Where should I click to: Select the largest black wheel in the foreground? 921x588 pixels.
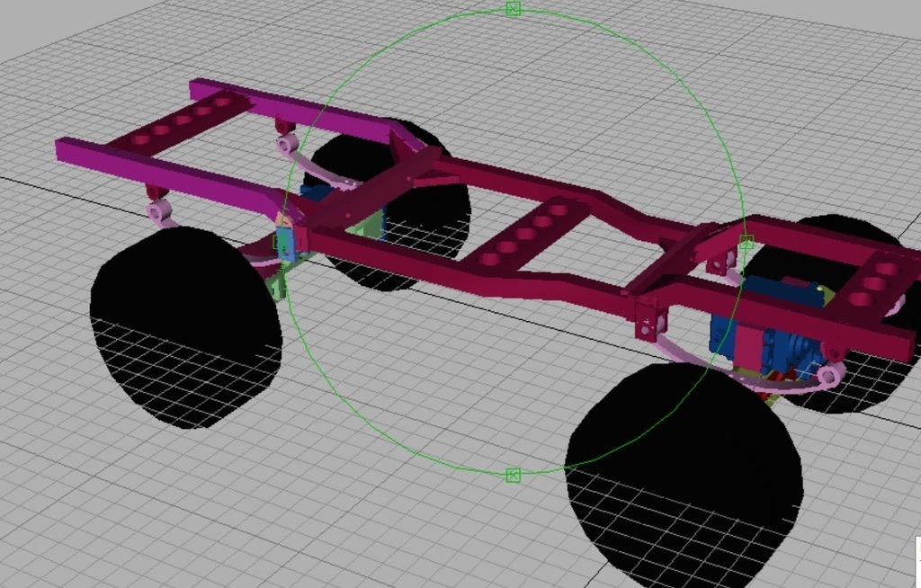tap(684, 476)
